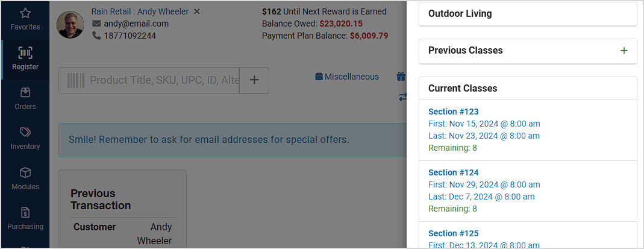644x249 pixels.
Task: Select the Register barcode icon
Action: [x=25, y=53]
